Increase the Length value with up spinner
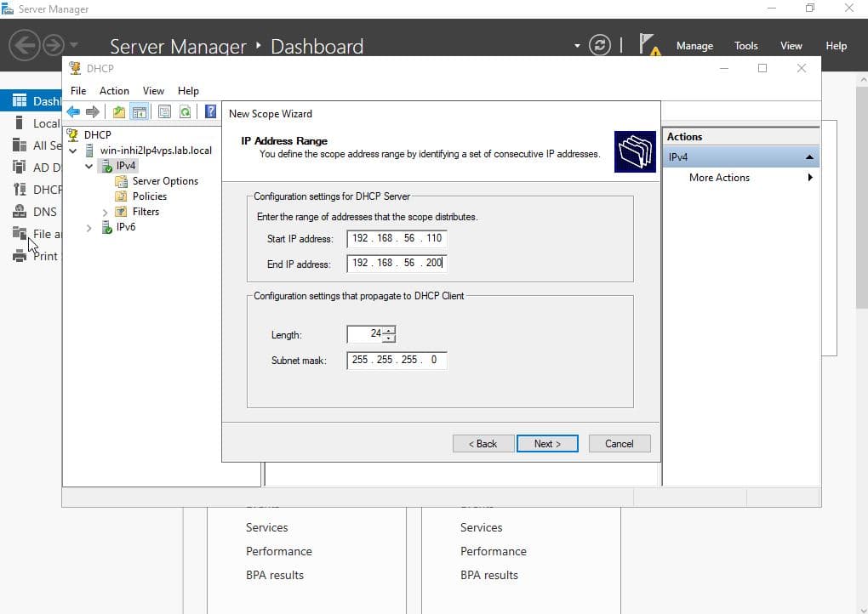Viewport: 868px width, 614px height. [390, 330]
